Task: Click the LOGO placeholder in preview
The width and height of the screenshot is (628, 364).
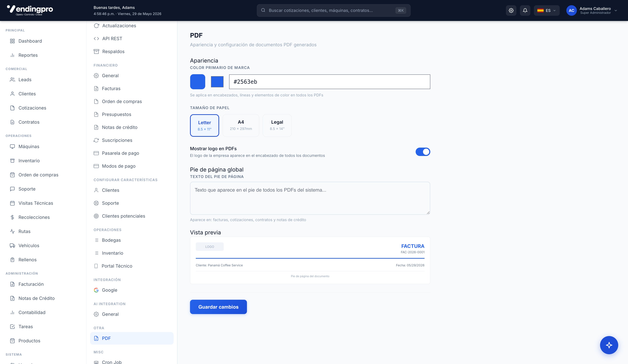Action: [210, 247]
